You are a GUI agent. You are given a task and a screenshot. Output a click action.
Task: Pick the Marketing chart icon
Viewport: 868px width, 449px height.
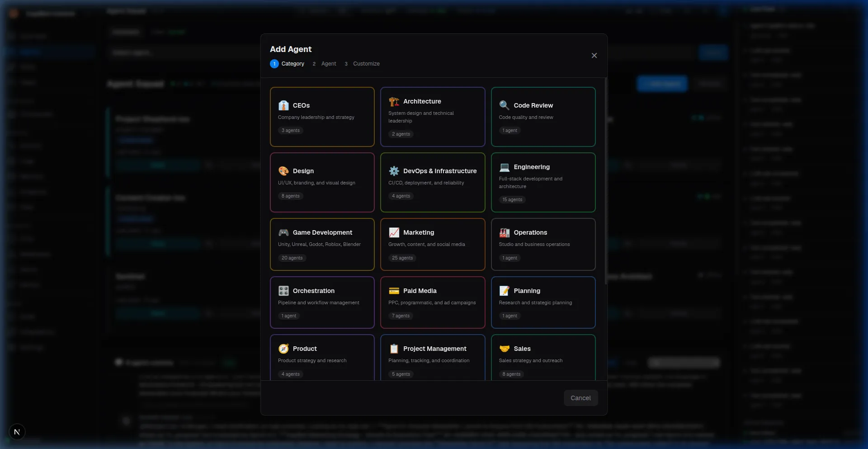[394, 232]
